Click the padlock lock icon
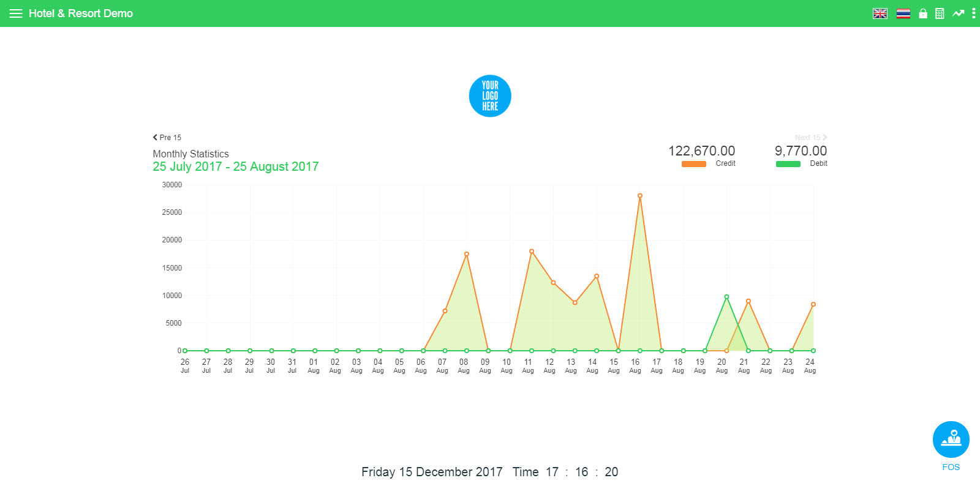Image resolution: width=980 pixels, height=486 pixels. [x=923, y=13]
